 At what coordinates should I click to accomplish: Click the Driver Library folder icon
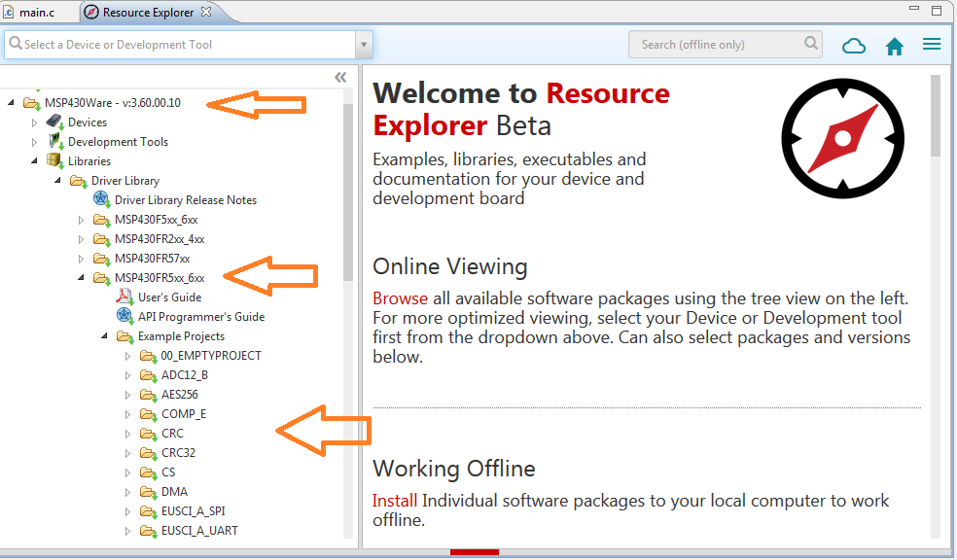[x=78, y=181]
